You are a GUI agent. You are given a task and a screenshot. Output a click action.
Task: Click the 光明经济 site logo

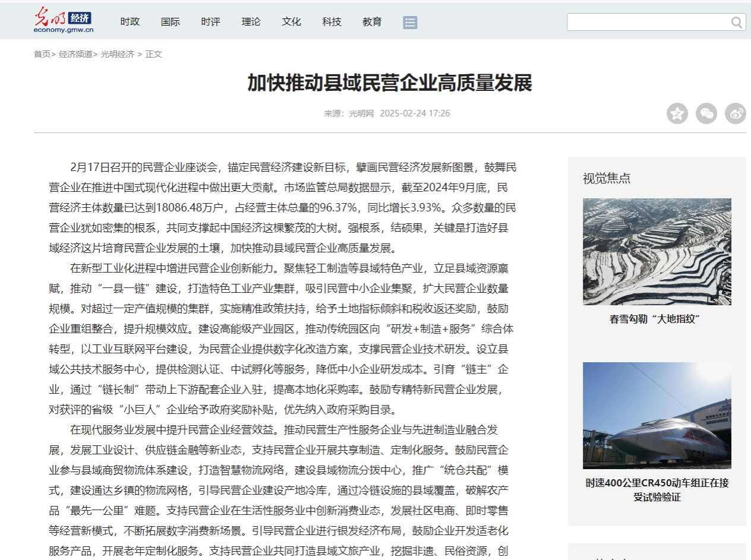point(64,20)
